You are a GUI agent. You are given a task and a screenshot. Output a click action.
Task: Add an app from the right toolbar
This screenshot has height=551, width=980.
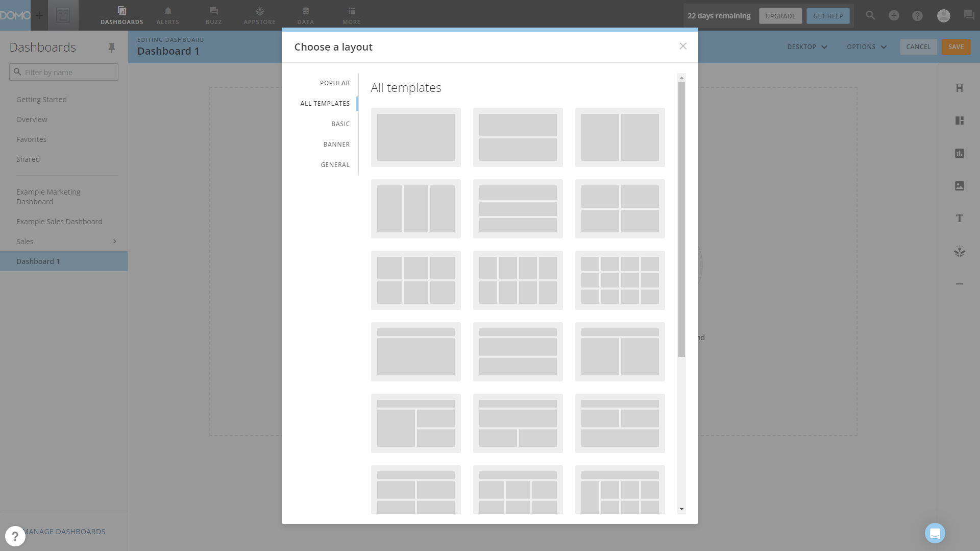point(960,251)
